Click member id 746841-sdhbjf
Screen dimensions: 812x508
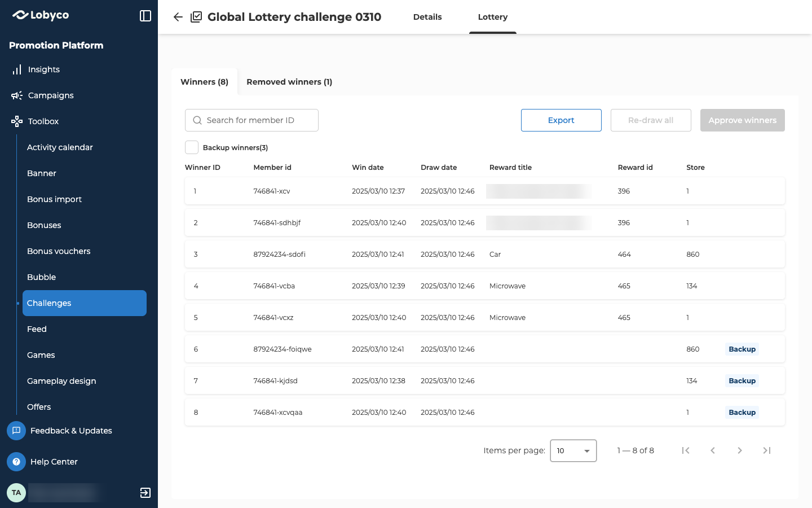[277, 223]
